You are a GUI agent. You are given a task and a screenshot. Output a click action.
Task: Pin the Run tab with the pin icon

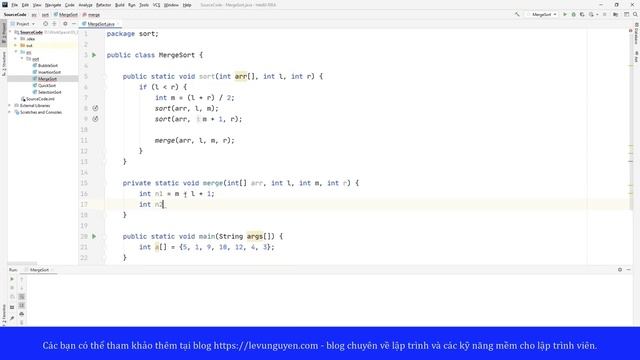[x=12, y=318]
